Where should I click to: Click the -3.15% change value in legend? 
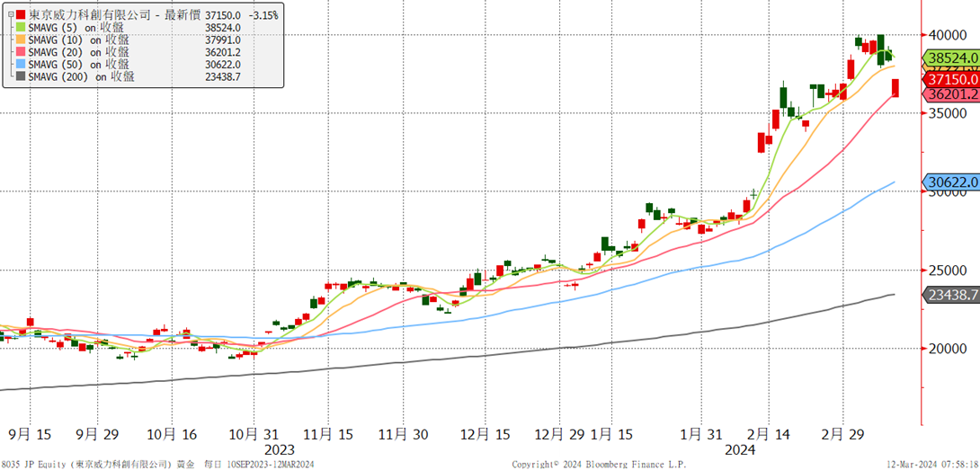click(x=263, y=14)
